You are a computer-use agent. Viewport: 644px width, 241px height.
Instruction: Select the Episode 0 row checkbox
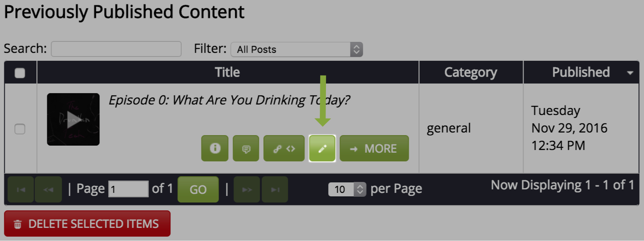pos(20,129)
